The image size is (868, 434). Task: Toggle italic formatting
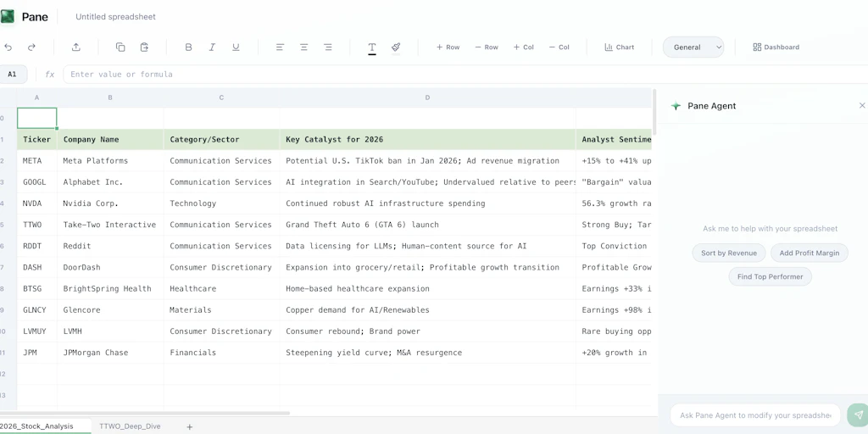[x=211, y=47]
